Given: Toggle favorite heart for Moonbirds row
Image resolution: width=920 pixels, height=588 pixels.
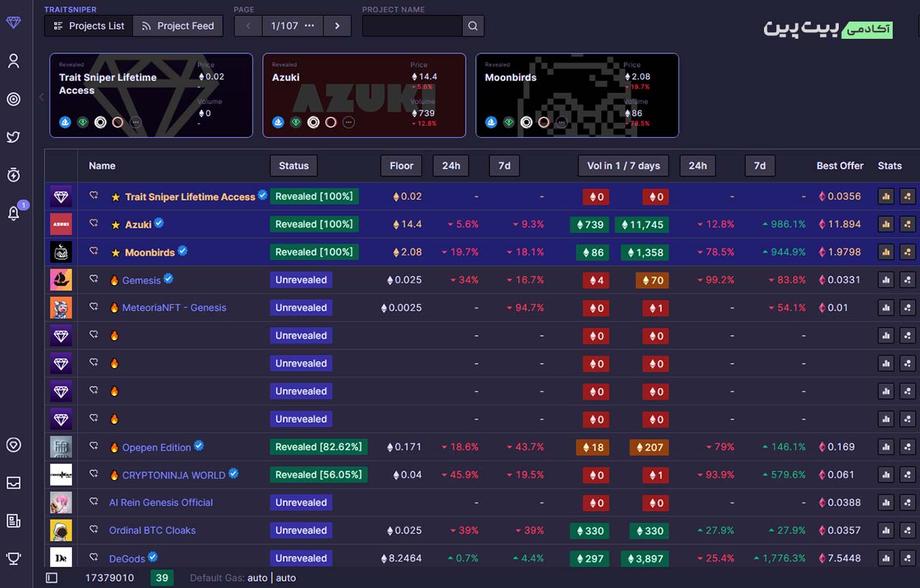Looking at the screenshot, I should point(93,252).
